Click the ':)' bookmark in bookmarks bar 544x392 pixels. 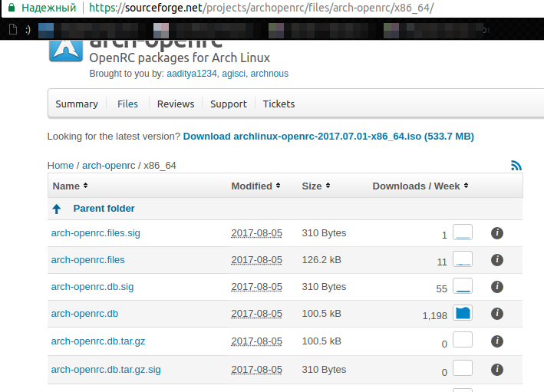[x=28, y=30]
